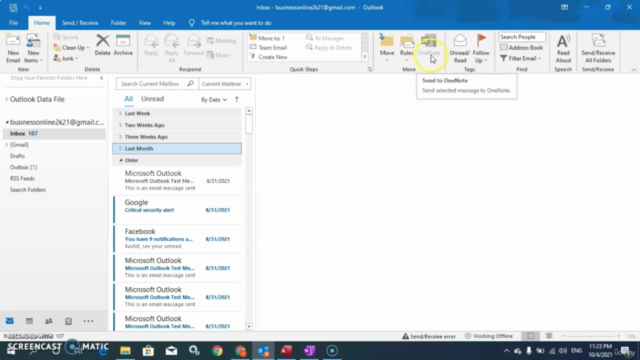Toggle Unread/Read envelope icon
This screenshot has height=360, width=640.
460,40
